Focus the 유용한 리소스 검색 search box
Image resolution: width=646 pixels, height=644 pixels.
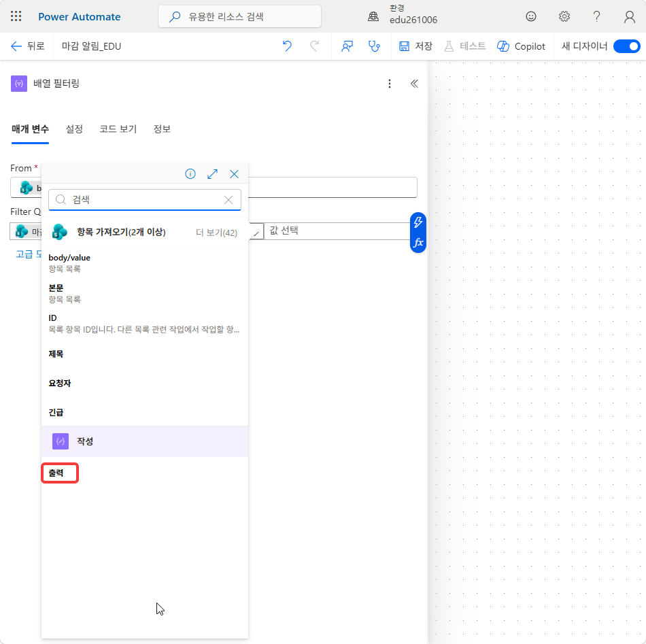pyautogui.click(x=239, y=17)
